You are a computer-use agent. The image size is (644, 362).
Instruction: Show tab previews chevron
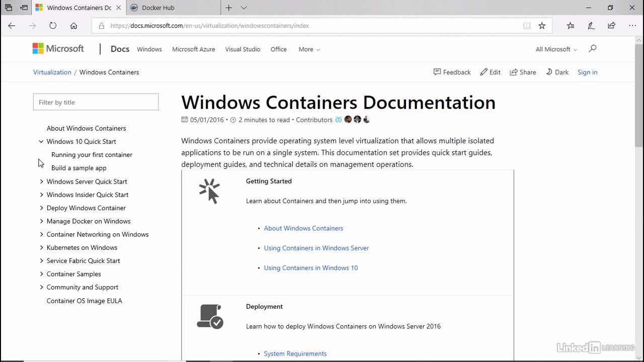coord(244,8)
